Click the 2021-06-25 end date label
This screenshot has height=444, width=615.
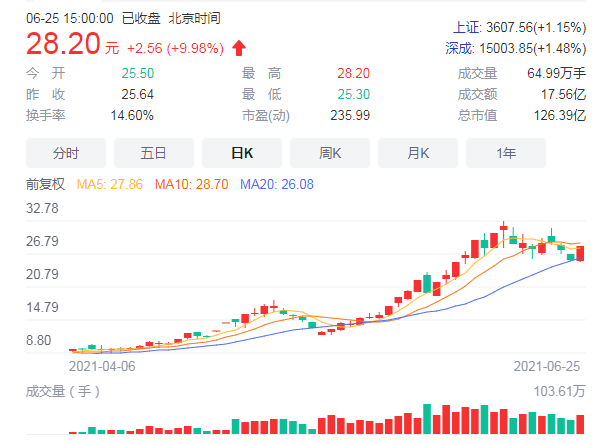(547, 366)
